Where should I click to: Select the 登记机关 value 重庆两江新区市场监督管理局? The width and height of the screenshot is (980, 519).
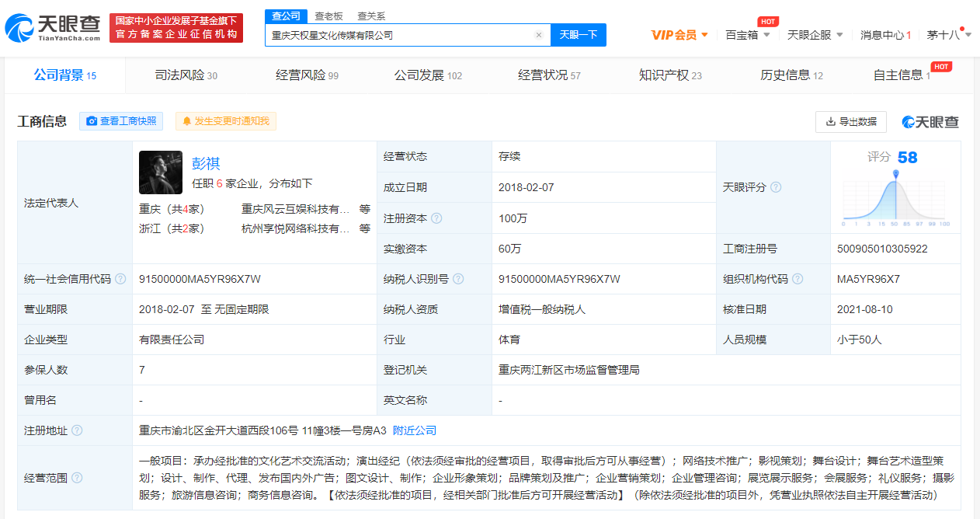pos(569,370)
